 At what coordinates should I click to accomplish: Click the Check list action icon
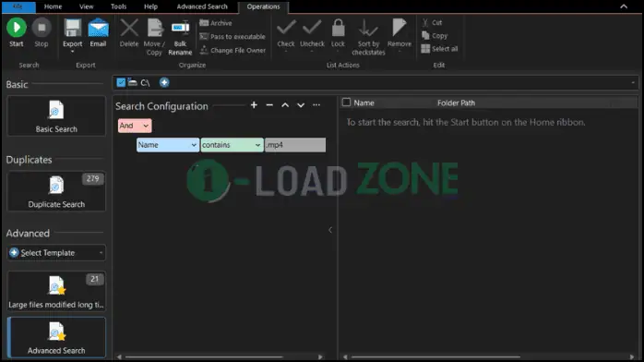click(286, 28)
